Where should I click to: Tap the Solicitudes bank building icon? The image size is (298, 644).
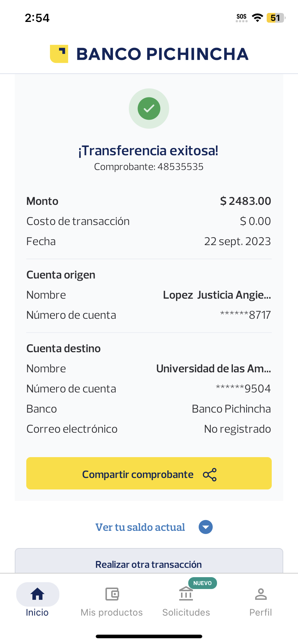(x=186, y=594)
